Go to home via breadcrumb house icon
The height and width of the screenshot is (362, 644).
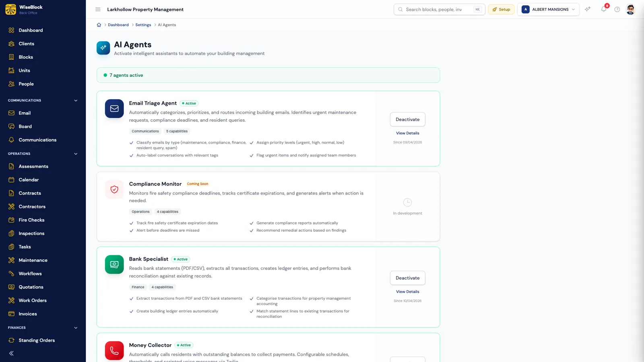(99, 25)
